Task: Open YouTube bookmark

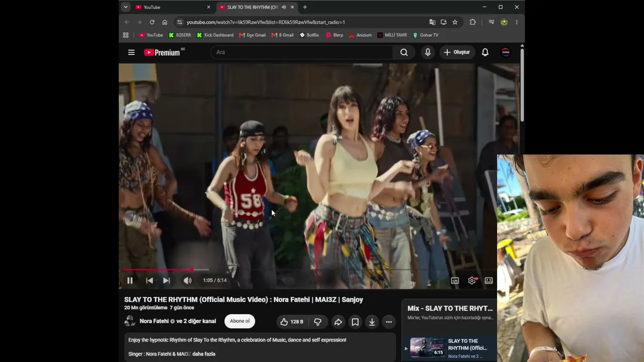Action: click(151, 35)
